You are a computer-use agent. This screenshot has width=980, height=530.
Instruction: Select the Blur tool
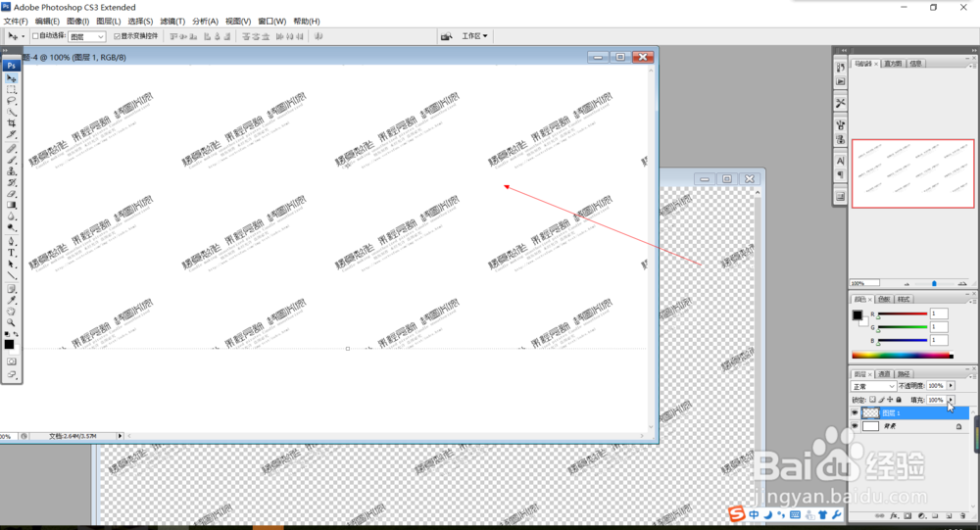click(11, 217)
